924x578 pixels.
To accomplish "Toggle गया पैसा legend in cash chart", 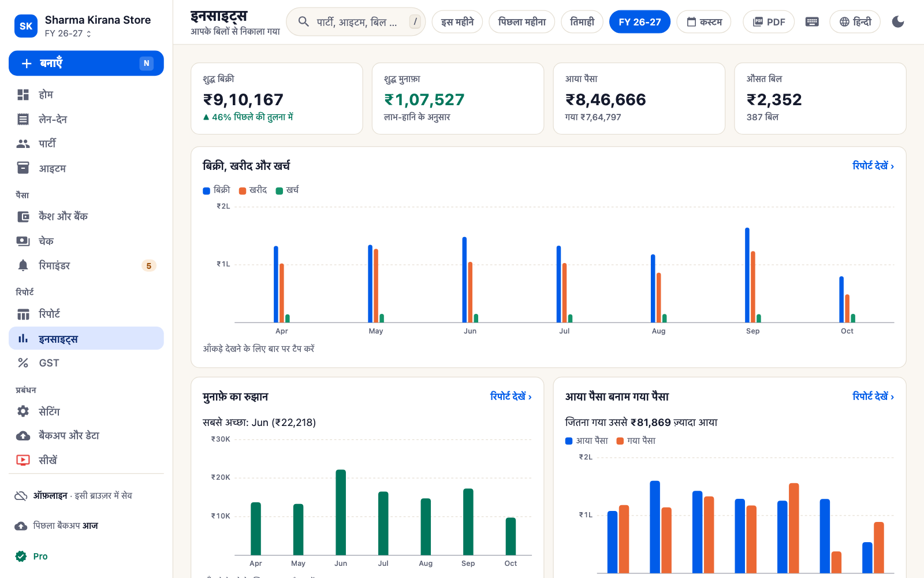I will pos(636,441).
